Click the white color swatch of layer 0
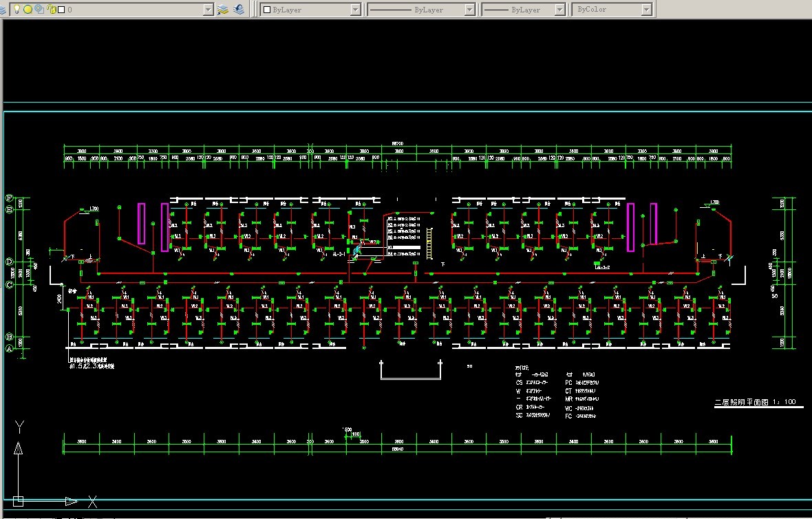 61,10
